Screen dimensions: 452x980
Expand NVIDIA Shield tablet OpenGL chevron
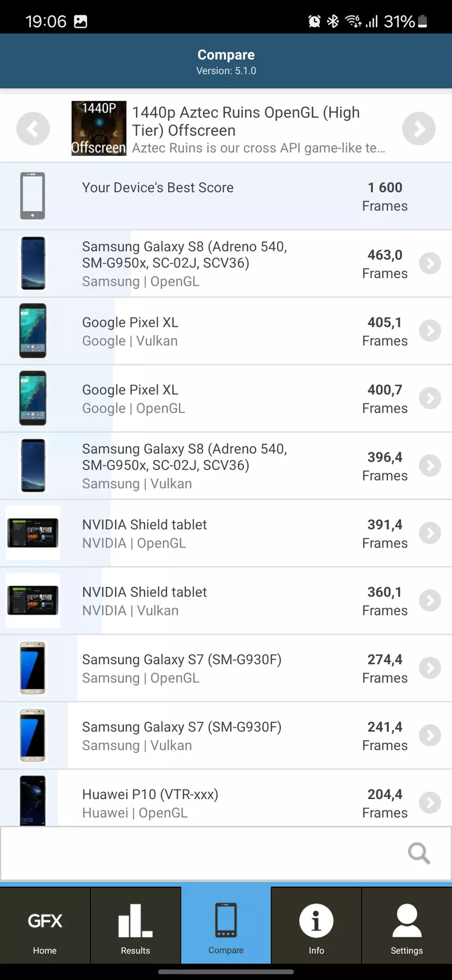(430, 533)
